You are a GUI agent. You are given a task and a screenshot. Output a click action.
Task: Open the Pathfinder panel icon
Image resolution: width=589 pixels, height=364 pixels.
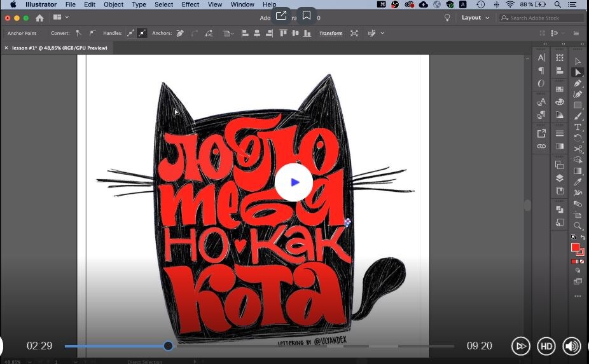click(x=560, y=210)
